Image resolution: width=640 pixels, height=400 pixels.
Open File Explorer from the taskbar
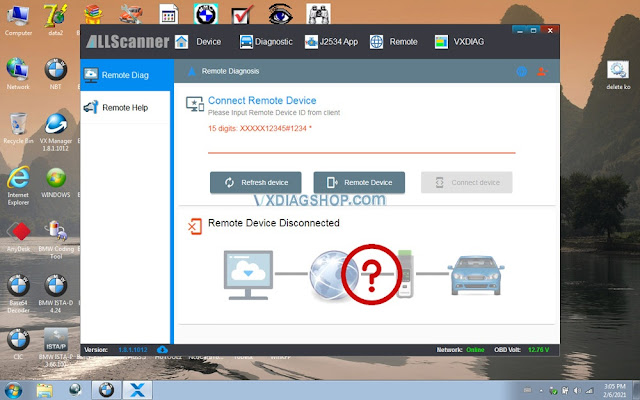coord(44,391)
